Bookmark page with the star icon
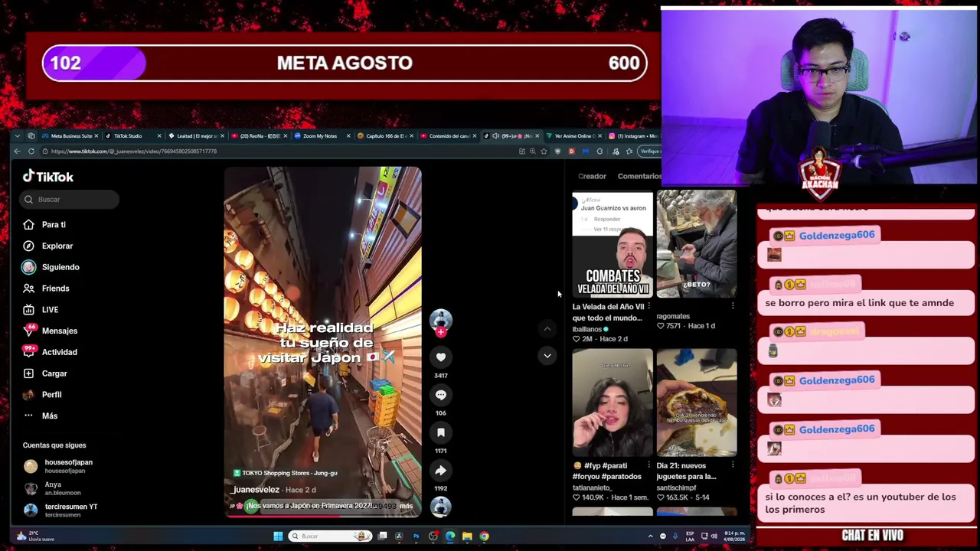The width and height of the screenshot is (980, 551). point(544,152)
